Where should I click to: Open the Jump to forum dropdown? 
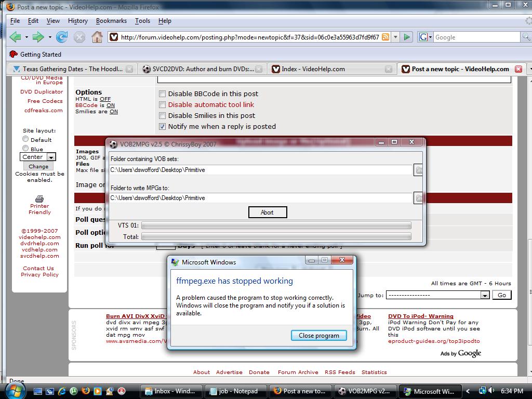(437, 295)
